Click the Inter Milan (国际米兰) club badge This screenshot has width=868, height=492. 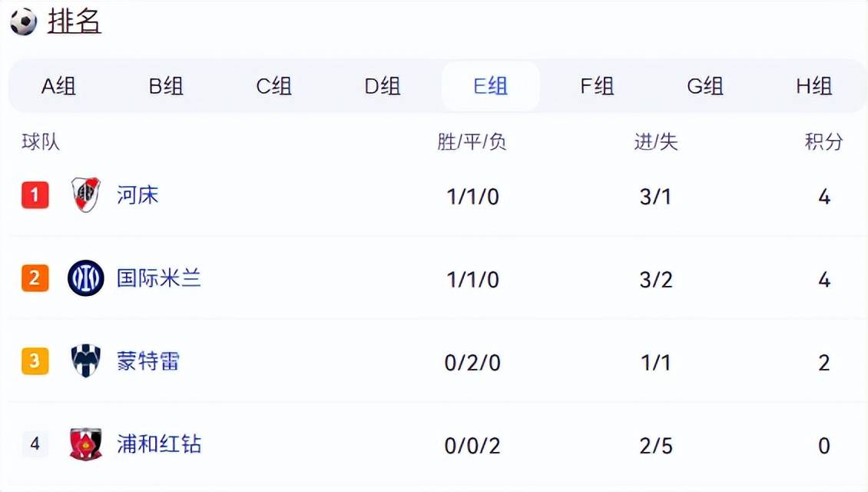pyautogui.click(x=86, y=278)
